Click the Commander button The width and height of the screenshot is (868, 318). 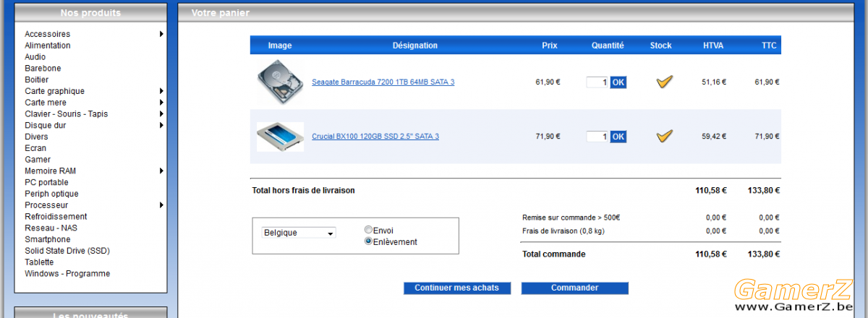coord(575,288)
